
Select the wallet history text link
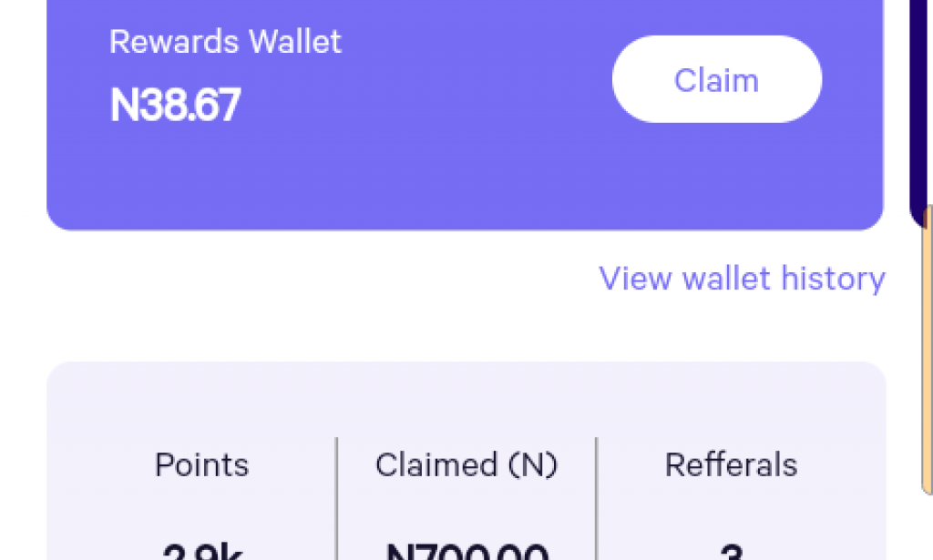(x=742, y=279)
